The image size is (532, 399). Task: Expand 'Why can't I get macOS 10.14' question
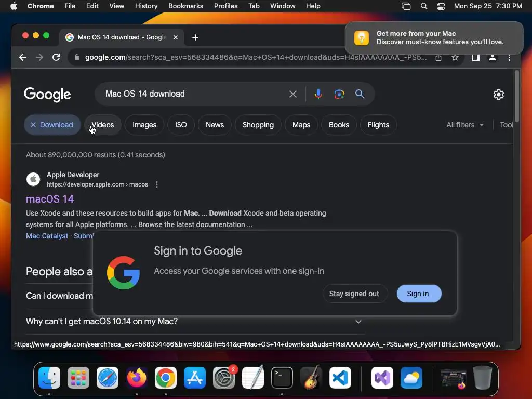(x=195, y=321)
